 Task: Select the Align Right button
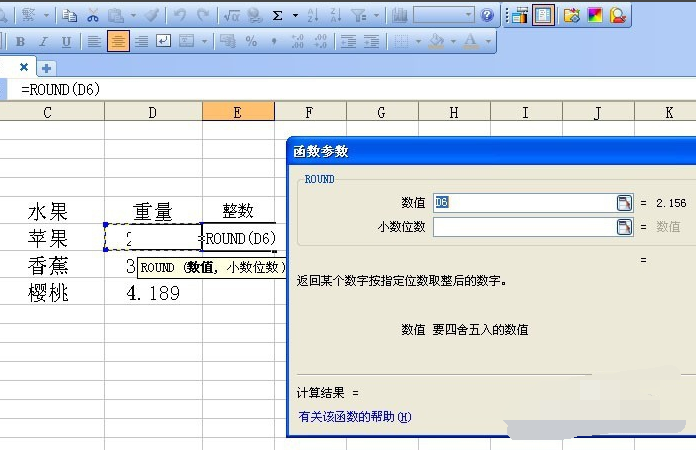coord(142,42)
